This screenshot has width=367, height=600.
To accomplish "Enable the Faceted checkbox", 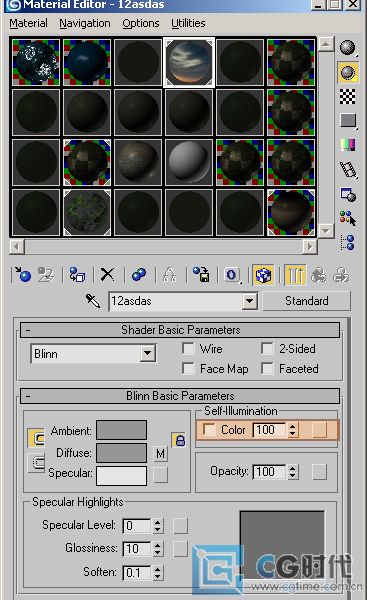I will coord(267,368).
